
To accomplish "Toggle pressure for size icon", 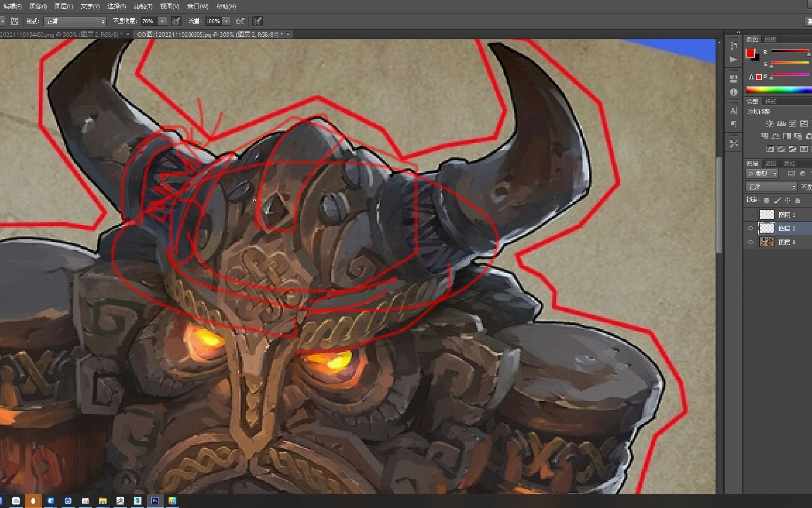I will (258, 21).
